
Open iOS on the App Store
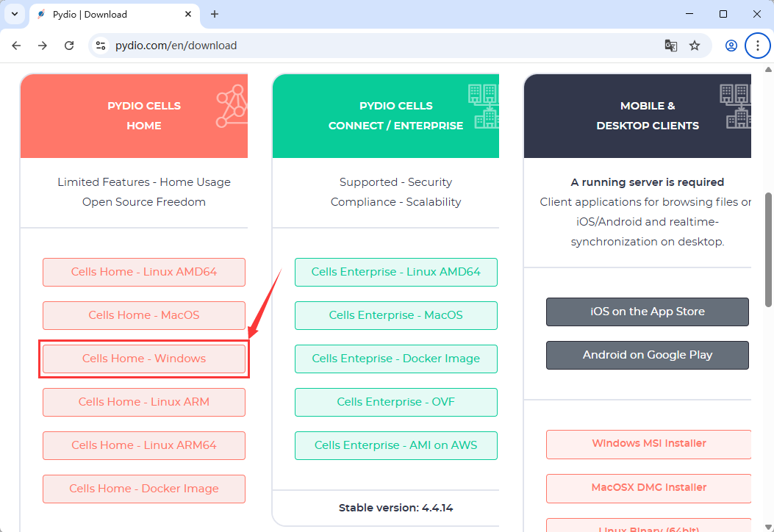(x=647, y=312)
